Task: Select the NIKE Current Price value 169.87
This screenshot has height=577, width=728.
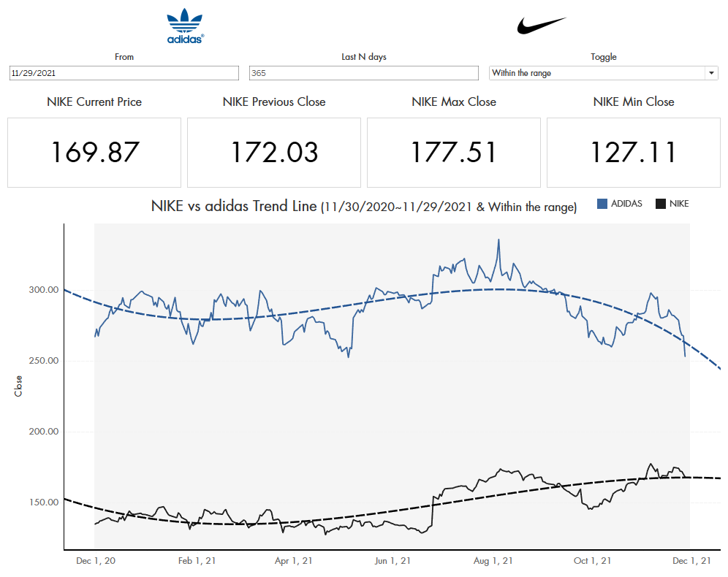Action: click(x=94, y=152)
